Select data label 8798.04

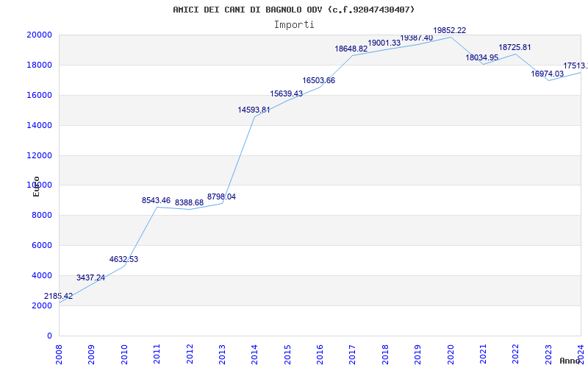pyautogui.click(x=222, y=197)
